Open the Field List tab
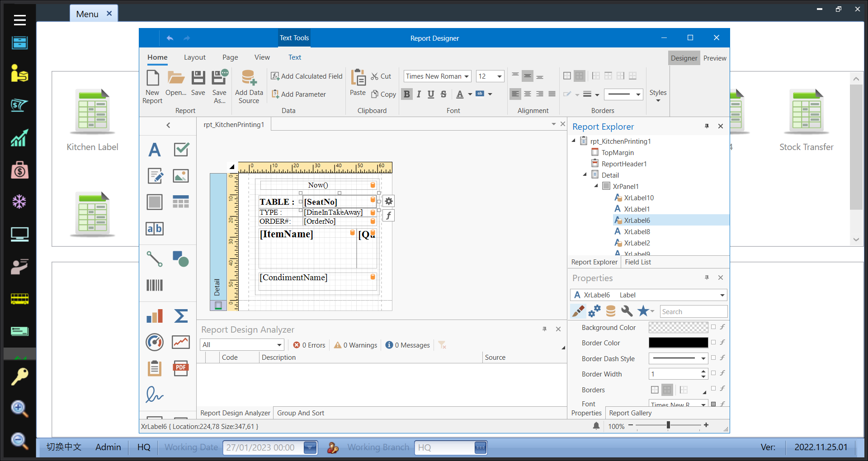 point(637,262)
